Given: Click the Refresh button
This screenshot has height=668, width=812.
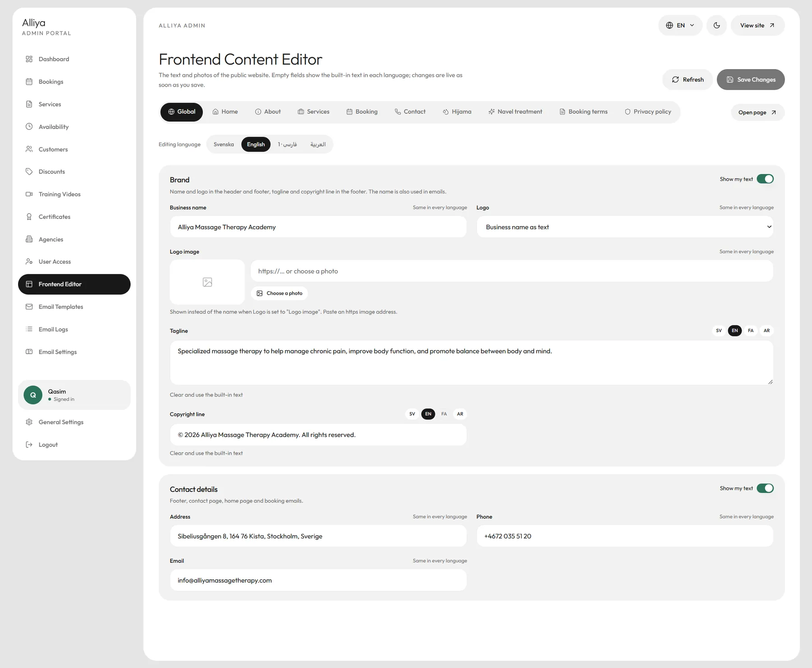Looking at the screenshot, I should coord(687,79).
